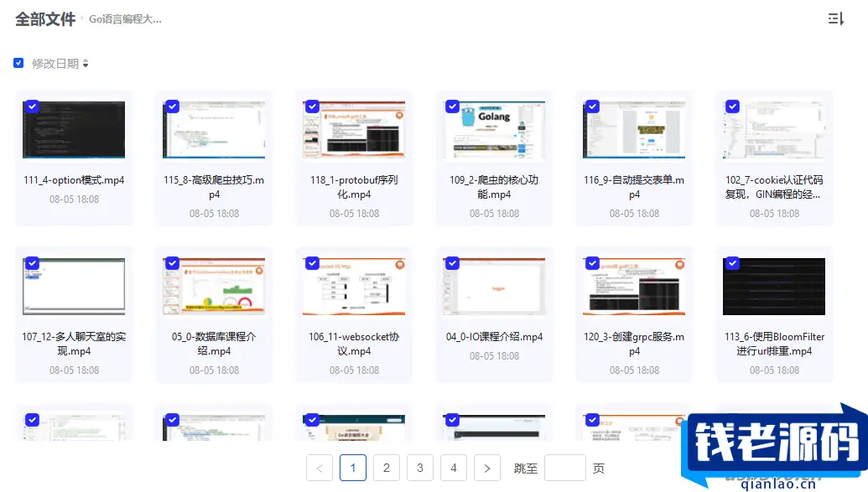
Task: Click file name 118_1-protobuf序列化.mp4
Action: [x=354, y=187]
